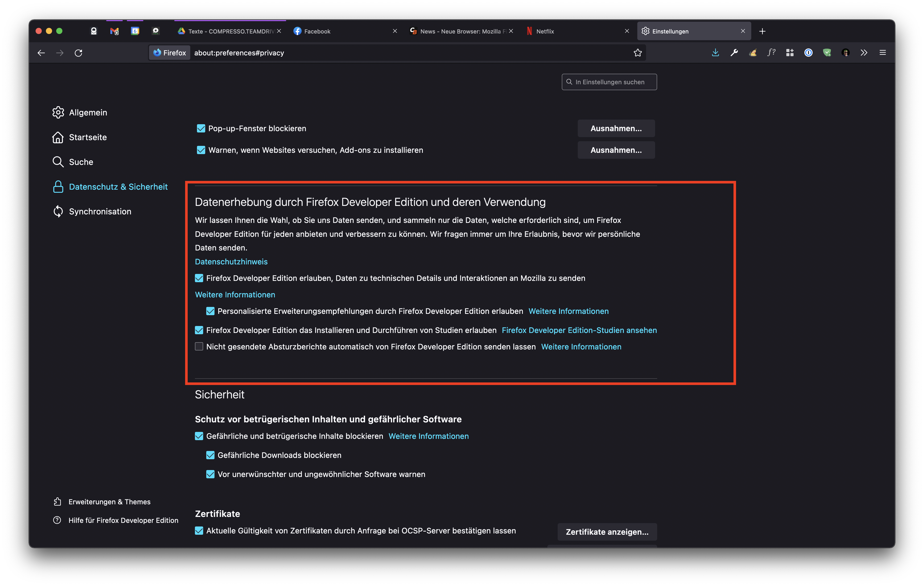Select Synchronisation in settings sidebar
This screenshot has width=924, height=586.
[100, 212]
